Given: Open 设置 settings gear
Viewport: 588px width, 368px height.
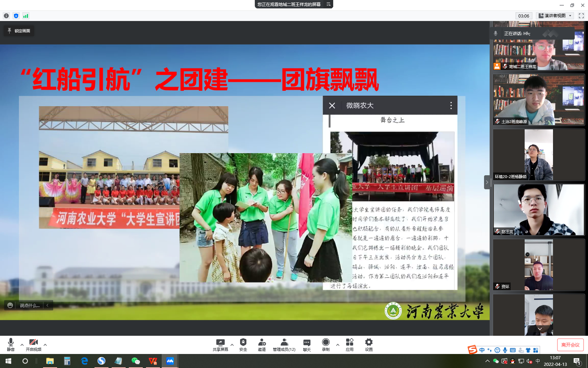Looking at the screenshot, I should (x=369, y=344).
